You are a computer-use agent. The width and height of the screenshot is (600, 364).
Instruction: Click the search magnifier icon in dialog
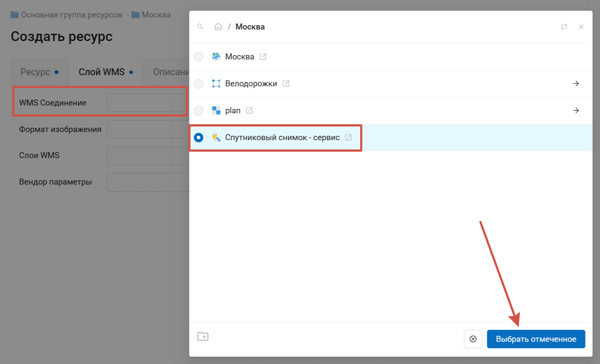click(x=200, y=27)
